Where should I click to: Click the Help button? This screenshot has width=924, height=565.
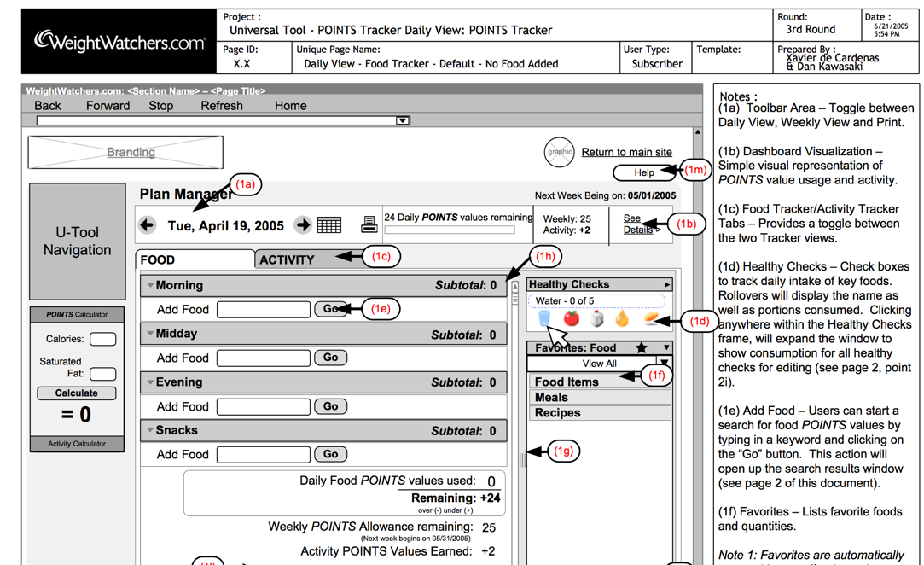644,172
